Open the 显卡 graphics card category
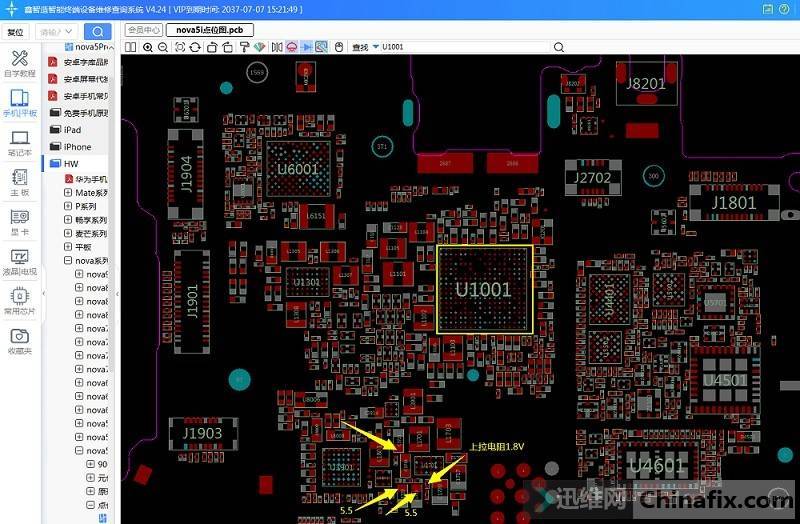800x524 pixels. coord(19,222)
